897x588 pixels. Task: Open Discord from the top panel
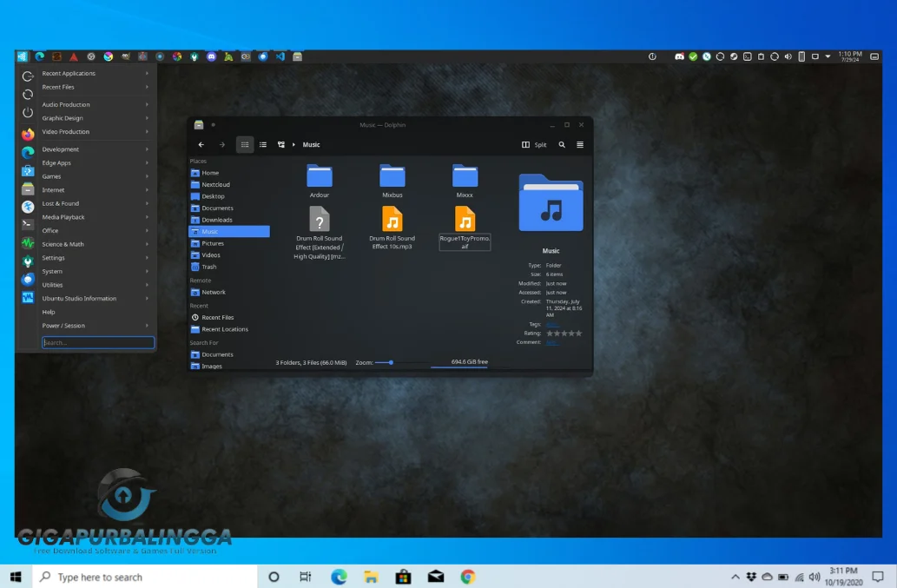(212, 56)
